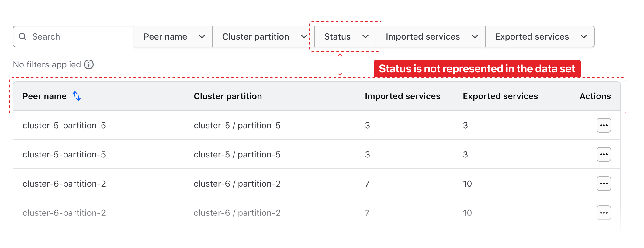The image size is (644, 248).
Task: Open the Peer name filter dropdown
Action: [x=173, y=36]
